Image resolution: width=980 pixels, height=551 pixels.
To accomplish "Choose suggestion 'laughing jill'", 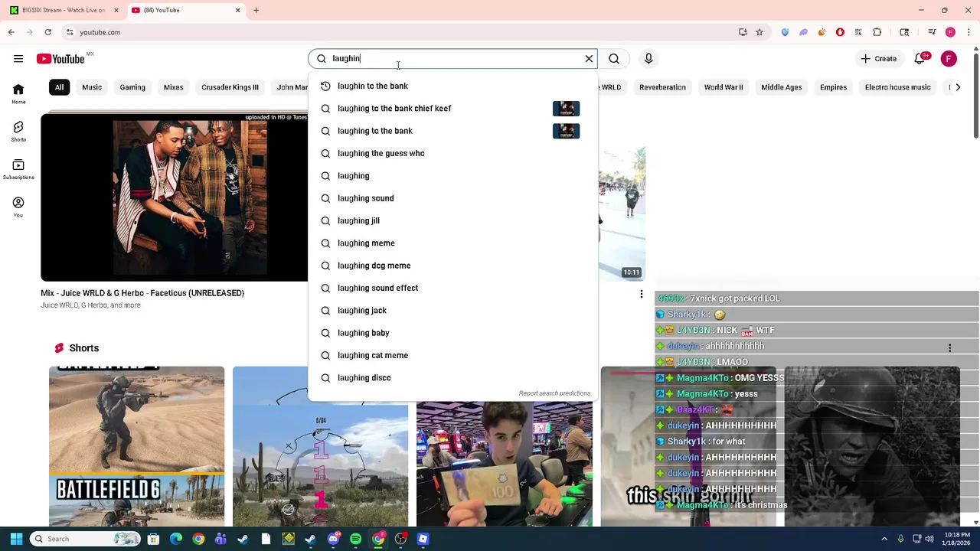I will pyautogui.click(x=452, y=220).
